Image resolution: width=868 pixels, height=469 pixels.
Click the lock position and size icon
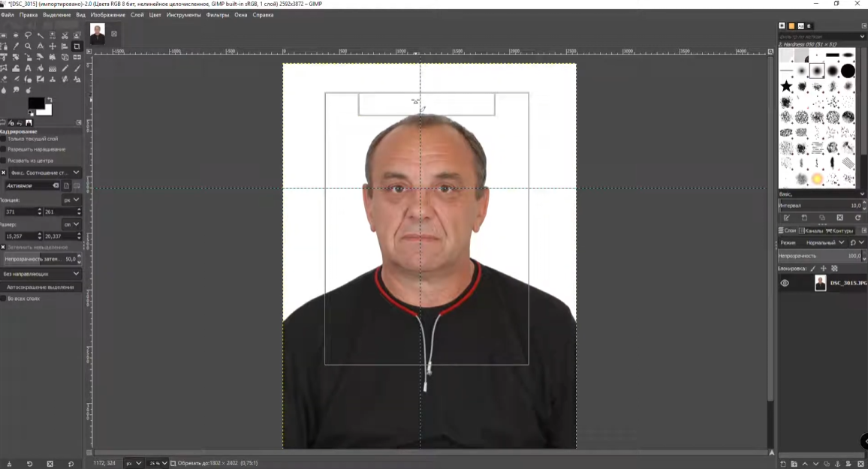[823, 268]
